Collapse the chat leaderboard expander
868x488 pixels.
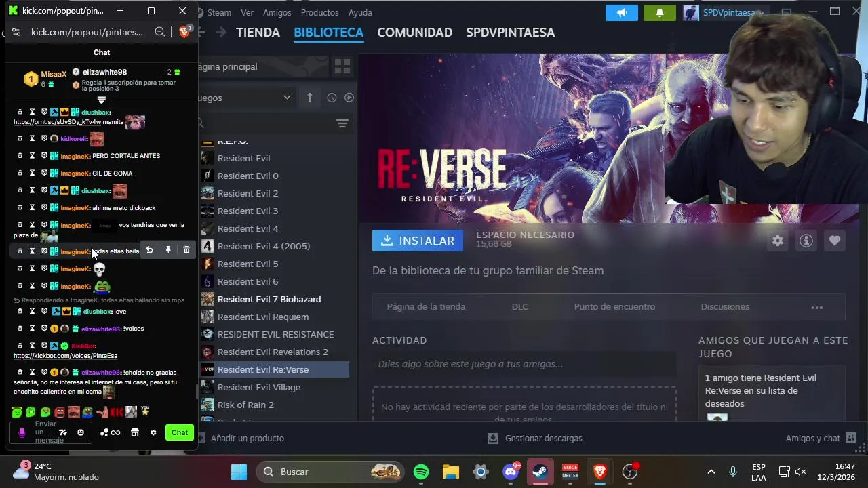[102, 100]
